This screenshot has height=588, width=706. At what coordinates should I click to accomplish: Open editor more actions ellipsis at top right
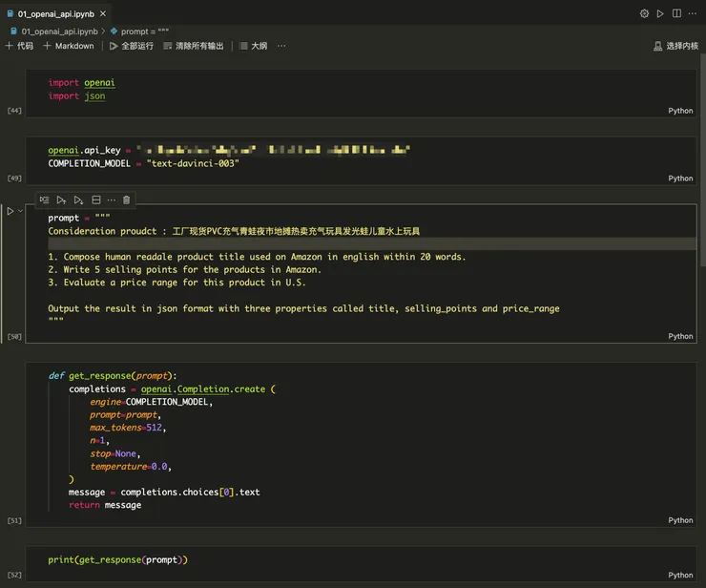(x=694, y=13)
